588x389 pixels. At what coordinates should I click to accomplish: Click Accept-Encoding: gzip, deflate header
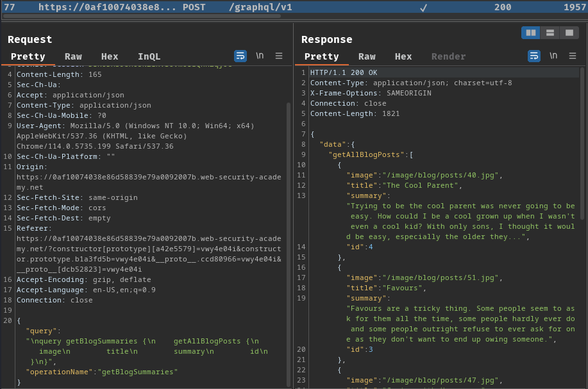click(x=83, y=279)
